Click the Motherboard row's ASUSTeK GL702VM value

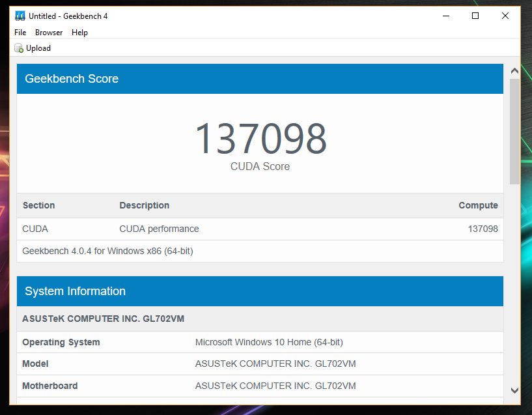(x=275, y=386)
